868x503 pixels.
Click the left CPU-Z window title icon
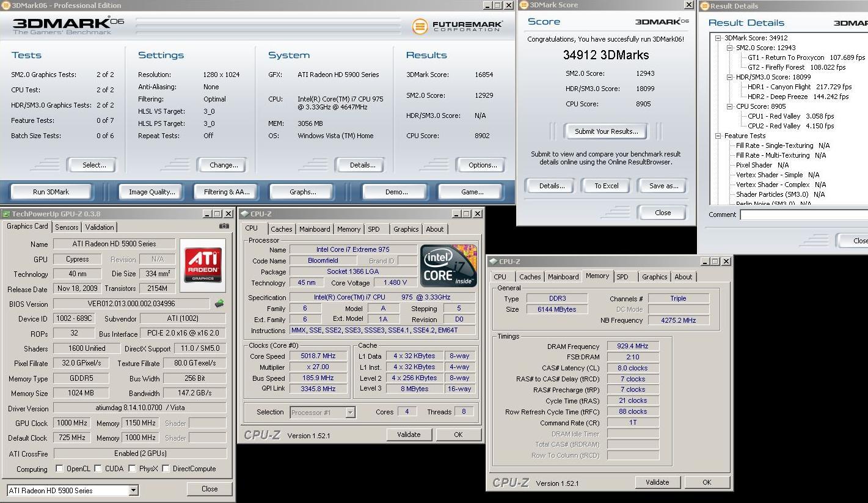point(244,214)
